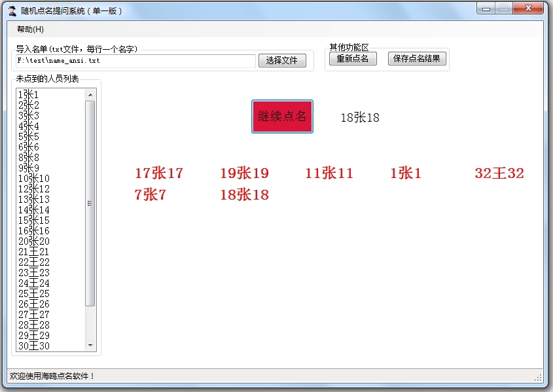Focus the file path input field
Screen dimensions: 553x392
coord(135,61)
